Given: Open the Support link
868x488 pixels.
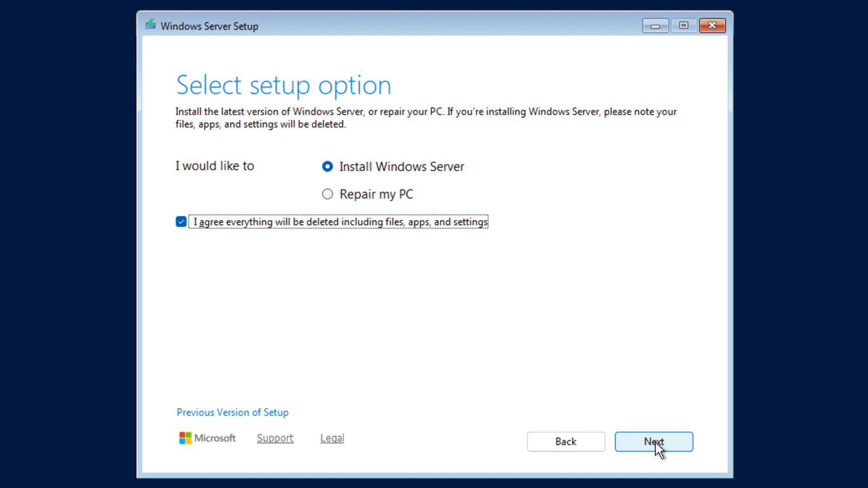Looking at the screenshot, I should pyautogui.click(x=275, y=438).
